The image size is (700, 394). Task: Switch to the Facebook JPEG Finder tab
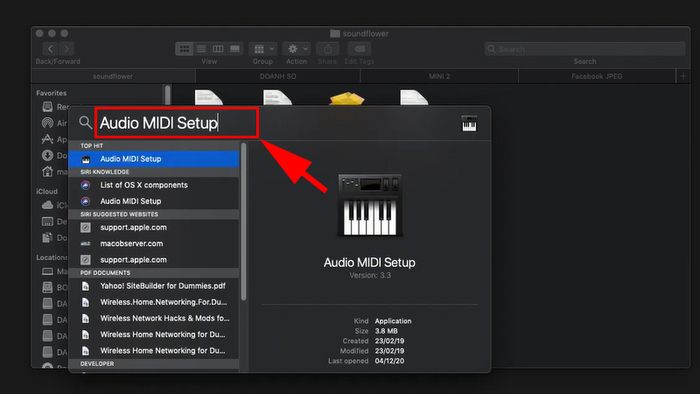[x=597, y=76]
